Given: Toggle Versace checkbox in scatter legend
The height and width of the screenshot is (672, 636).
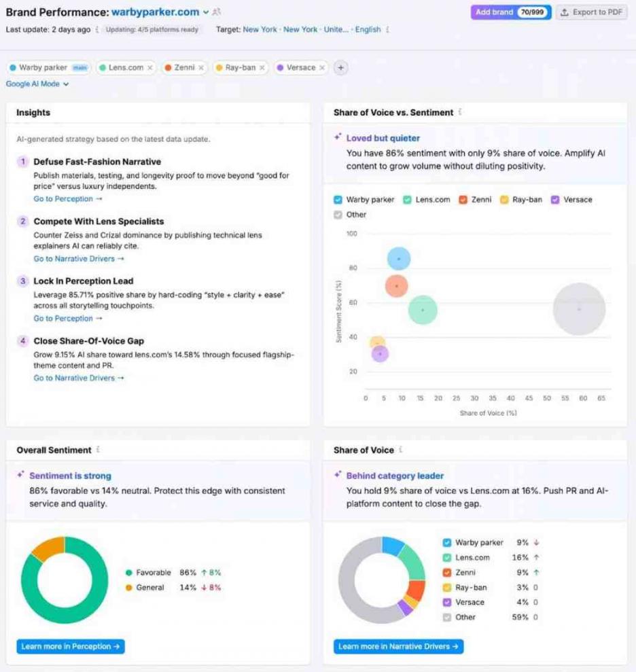Looking at the screenshot, I should coord(555,200).
